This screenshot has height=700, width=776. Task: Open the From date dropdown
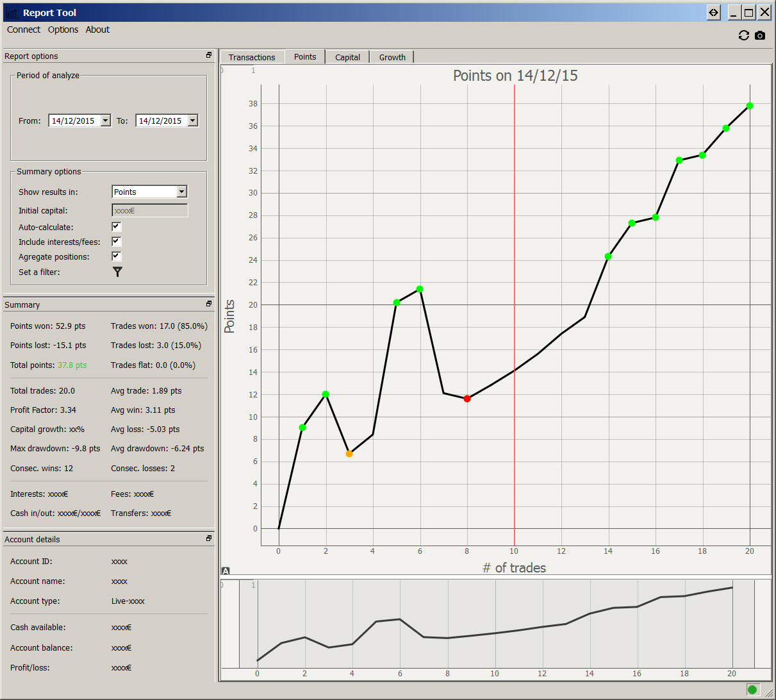105,121
